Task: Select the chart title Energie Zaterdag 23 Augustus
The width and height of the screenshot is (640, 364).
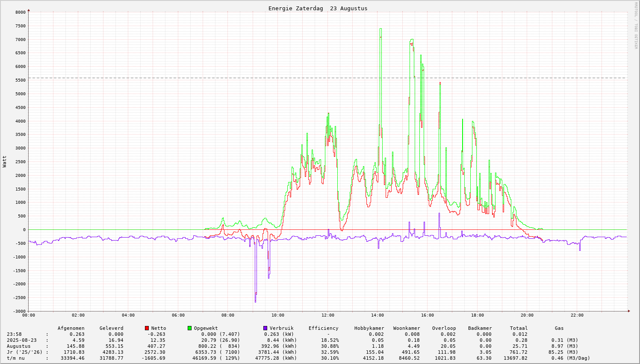Action: (318, 9)
